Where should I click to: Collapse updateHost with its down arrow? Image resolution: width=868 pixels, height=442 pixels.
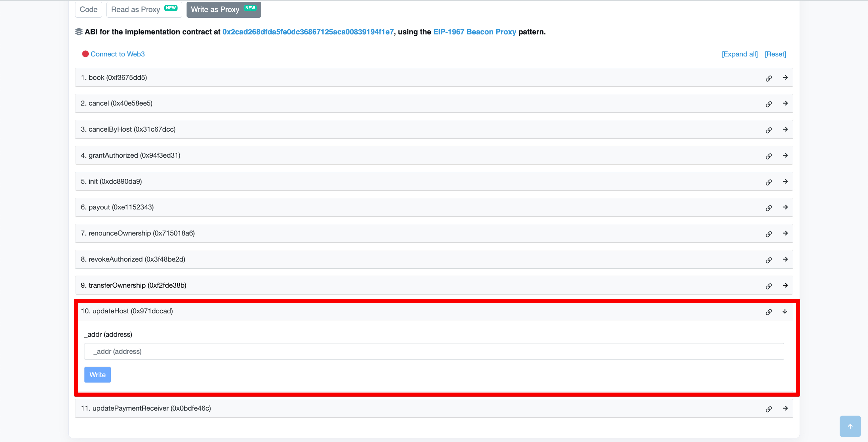tap(785, 311)
